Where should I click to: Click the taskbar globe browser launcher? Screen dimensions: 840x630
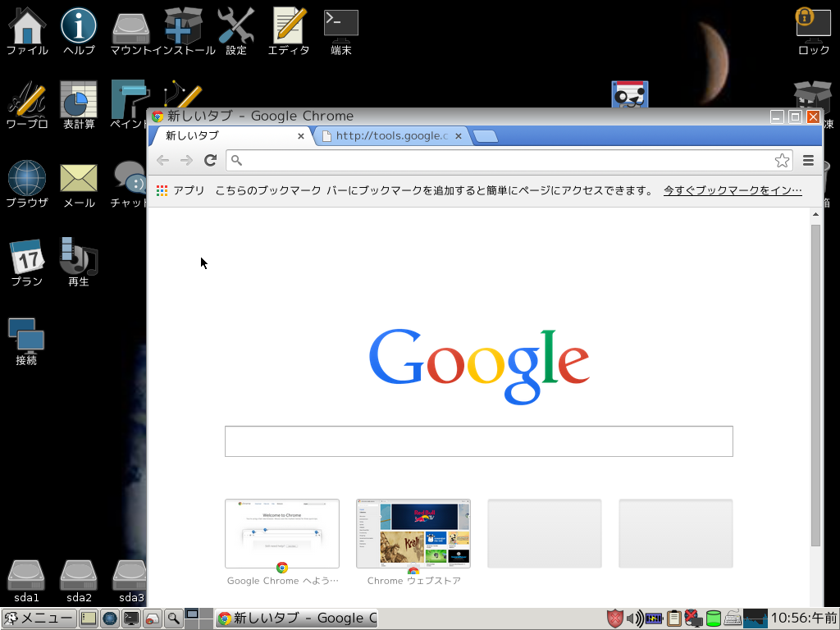pos(110,619)
